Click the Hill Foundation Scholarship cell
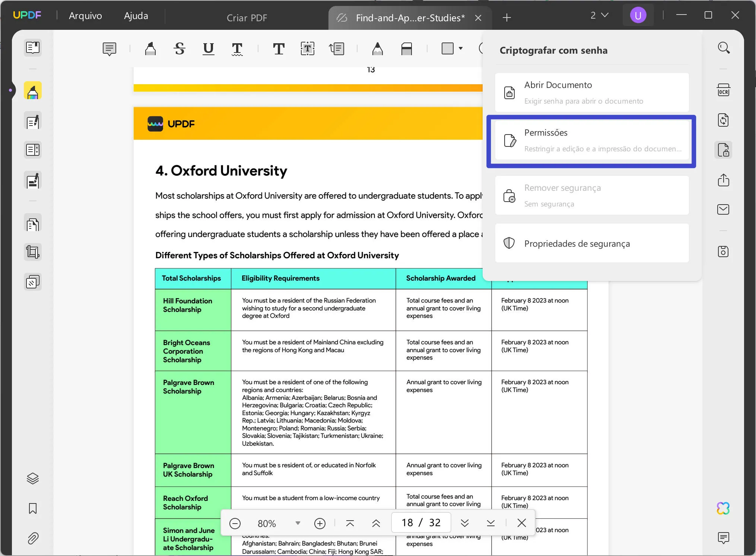 [193, 310]
